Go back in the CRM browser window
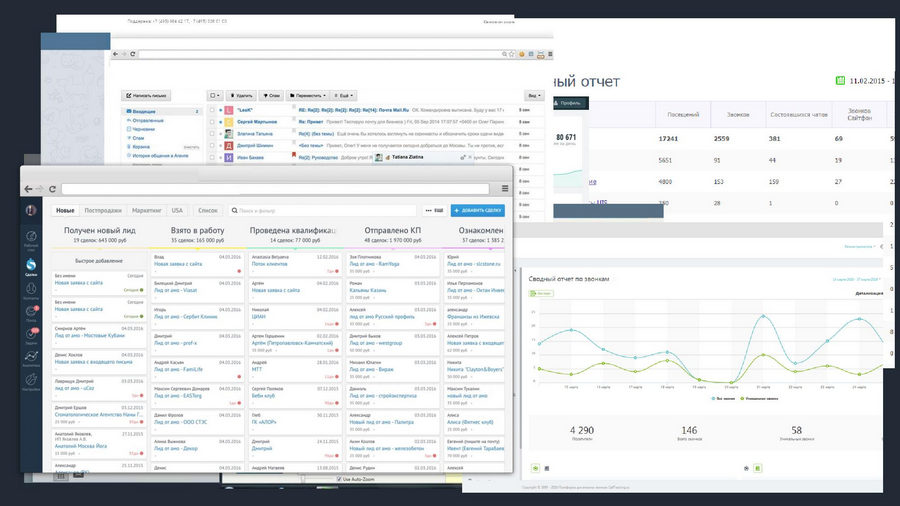 [28, 189]
